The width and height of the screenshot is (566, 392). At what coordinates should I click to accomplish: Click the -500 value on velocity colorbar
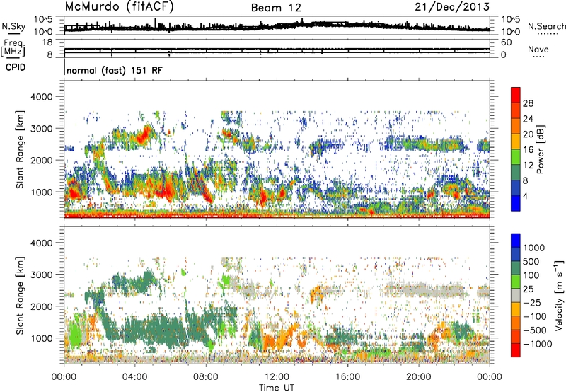click(x=535, y=330)
